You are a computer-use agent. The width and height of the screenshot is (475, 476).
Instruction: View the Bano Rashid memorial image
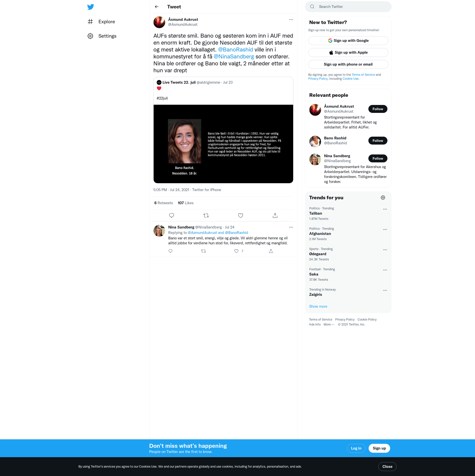pyautogui.click(x=223, y=144)
